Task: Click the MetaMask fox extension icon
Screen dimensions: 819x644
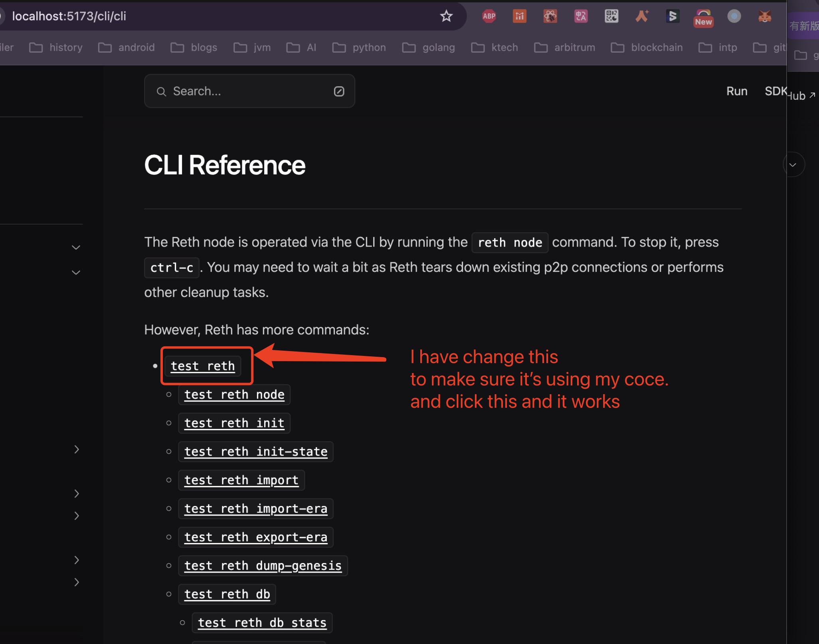Action: (764, 16)
